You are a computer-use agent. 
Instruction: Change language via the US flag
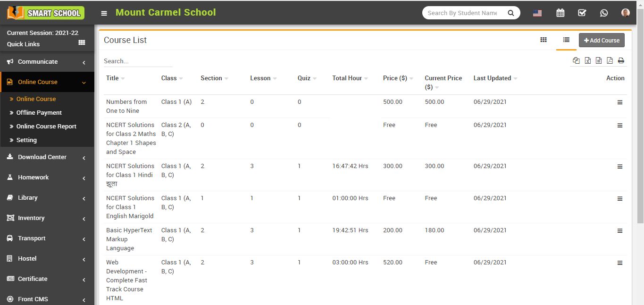(x=537, y=13)
